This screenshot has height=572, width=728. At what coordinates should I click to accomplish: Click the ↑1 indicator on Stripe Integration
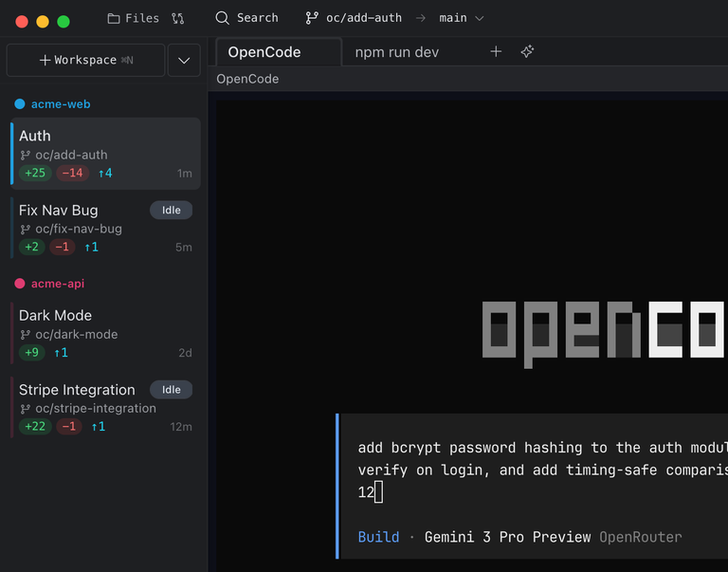98,427
